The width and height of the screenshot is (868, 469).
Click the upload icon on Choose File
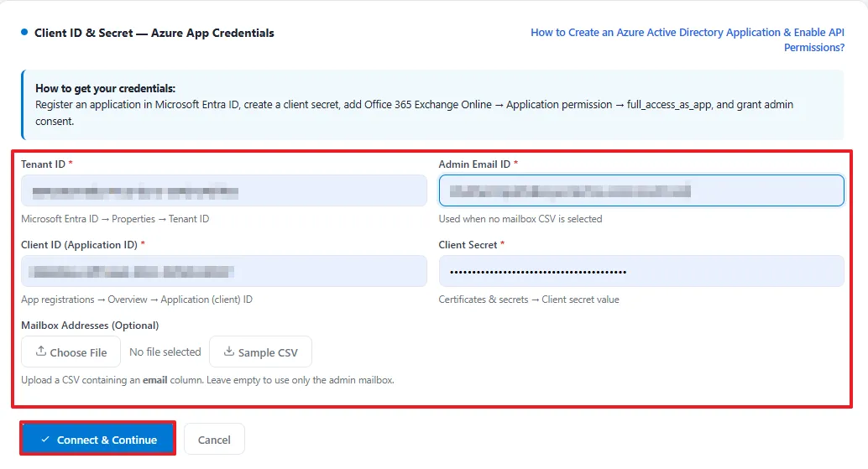[41, 352]
